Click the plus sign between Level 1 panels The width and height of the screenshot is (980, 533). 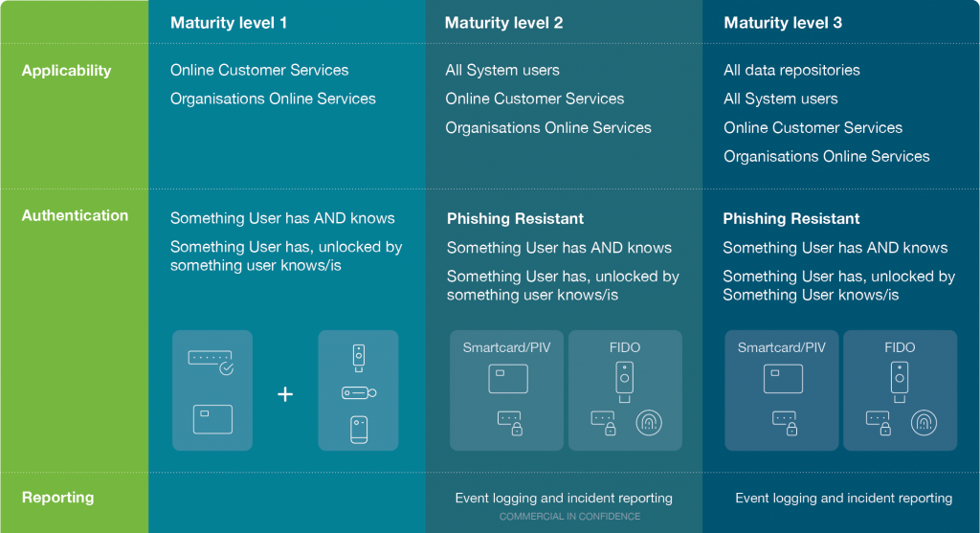(x=285, y=393)
